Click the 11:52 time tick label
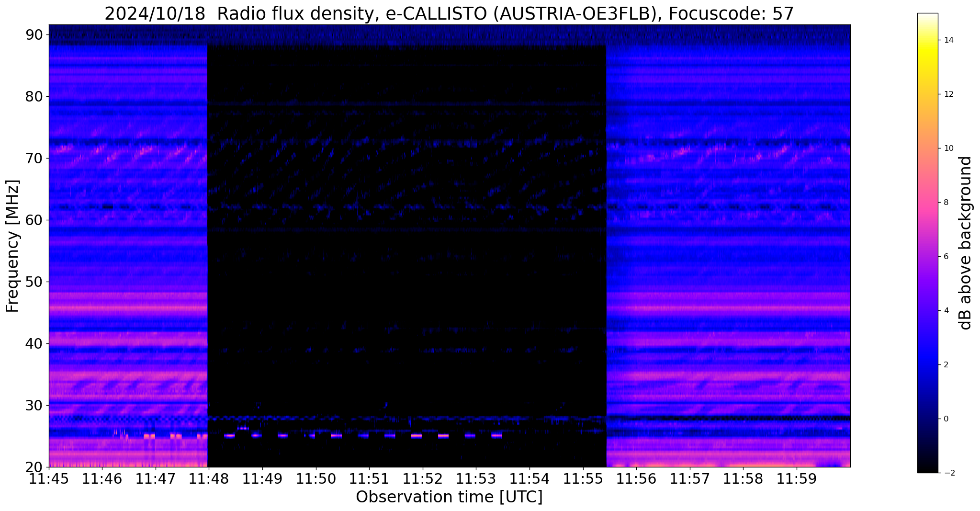The image size is (980, 511). click(423, 479)
